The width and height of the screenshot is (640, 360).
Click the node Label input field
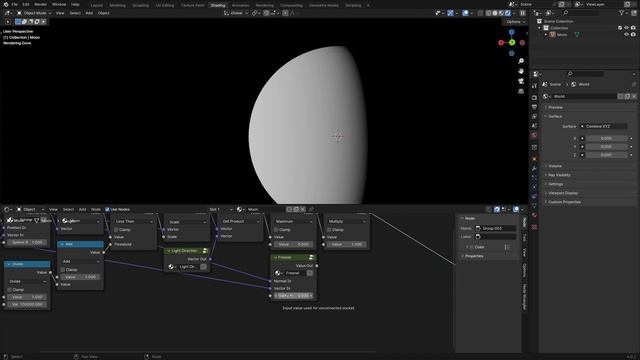coord(496,236)
